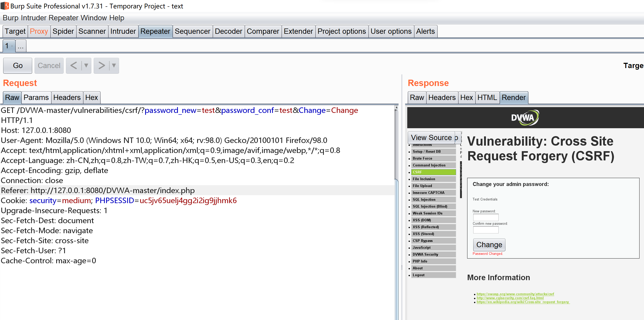The image size is (644, 320).
Task: Open the Help menu
Action: pyautogui.click(x=117, y=18)
